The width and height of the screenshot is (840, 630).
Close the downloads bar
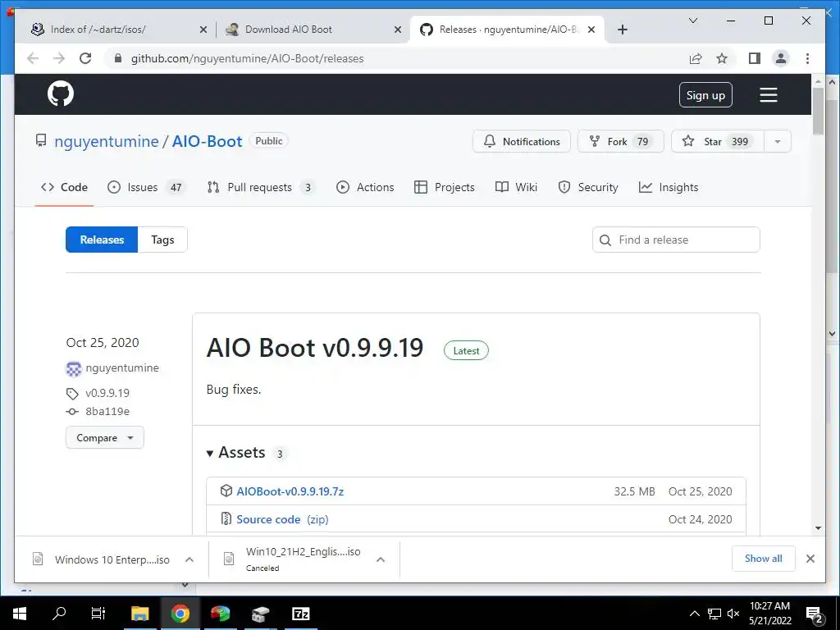pos(810,559)
